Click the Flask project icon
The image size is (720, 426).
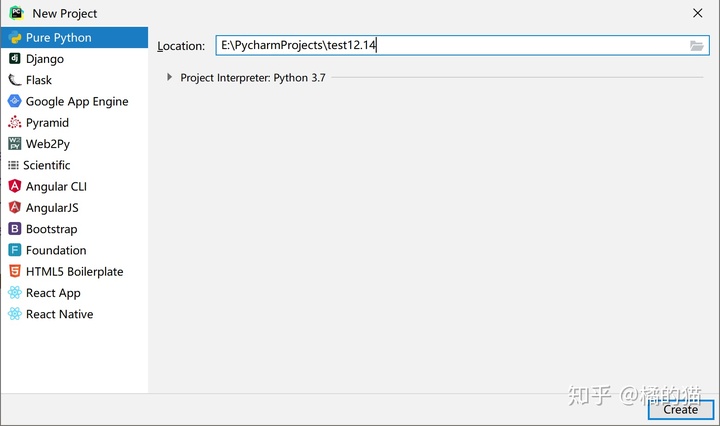tap(15, 80)
